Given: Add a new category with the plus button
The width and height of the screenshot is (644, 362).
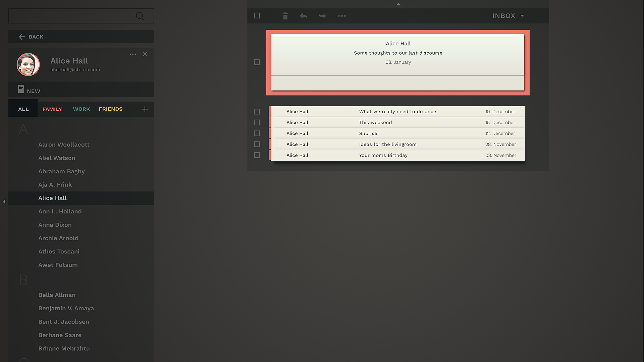Looking at the screenshot, I should tap(145, 109).
